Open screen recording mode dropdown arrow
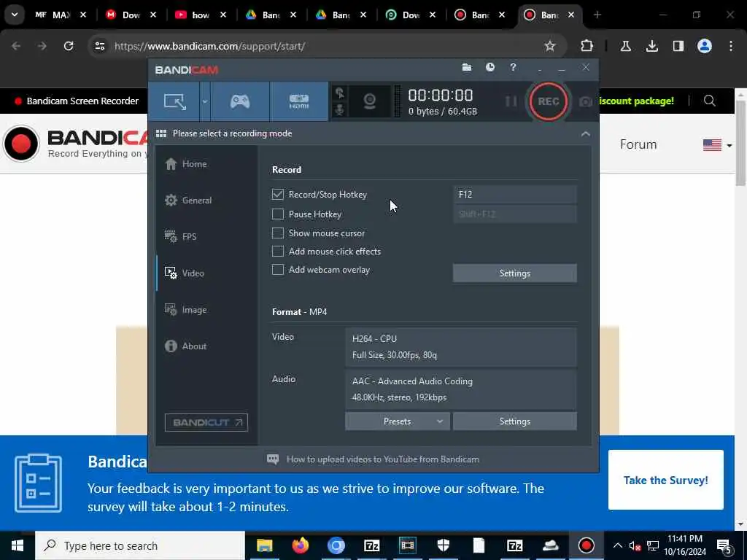Image resolution: width=747 pixels, height=560 pixels. pos(205,101)
